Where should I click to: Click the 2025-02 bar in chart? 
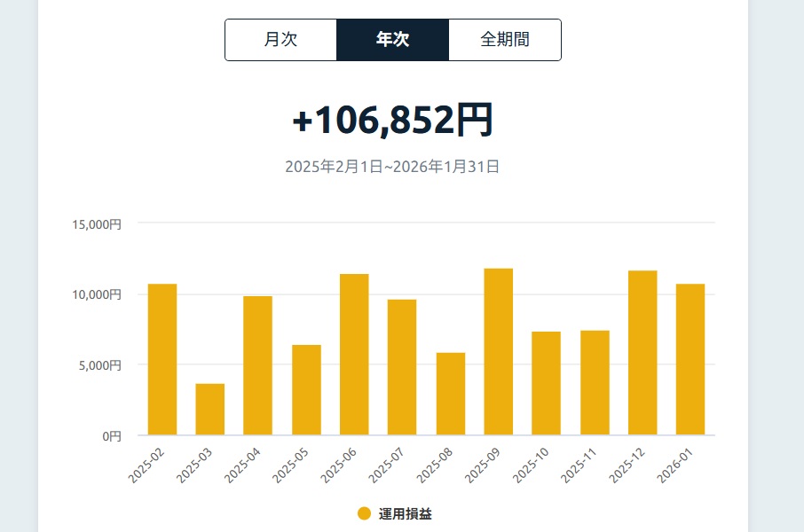click(x=162, y=360)
